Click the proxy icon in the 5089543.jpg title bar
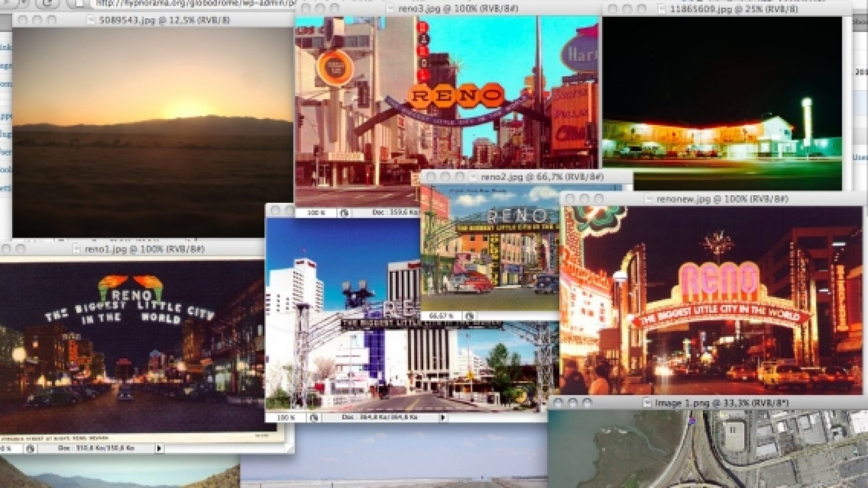 coord(91,20)
